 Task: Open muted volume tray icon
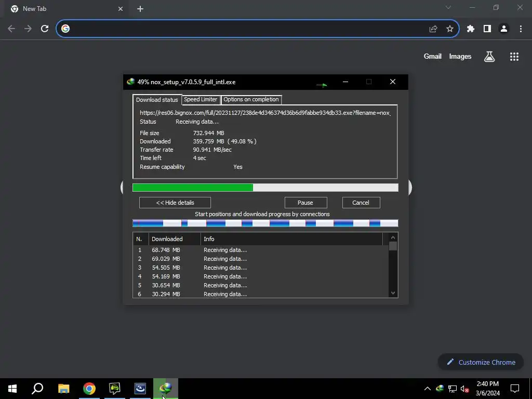(x=464, y=389)
